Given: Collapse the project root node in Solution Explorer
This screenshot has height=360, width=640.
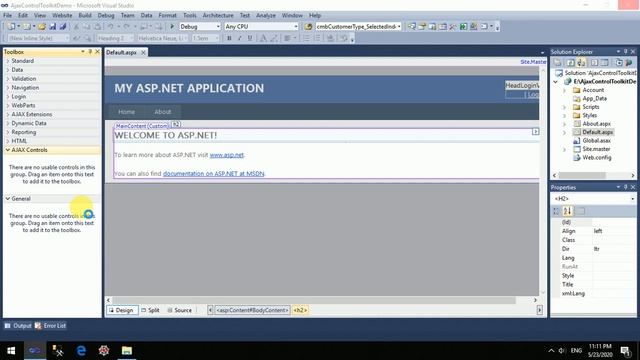Looking at the screenshot, I should [556, 82].
